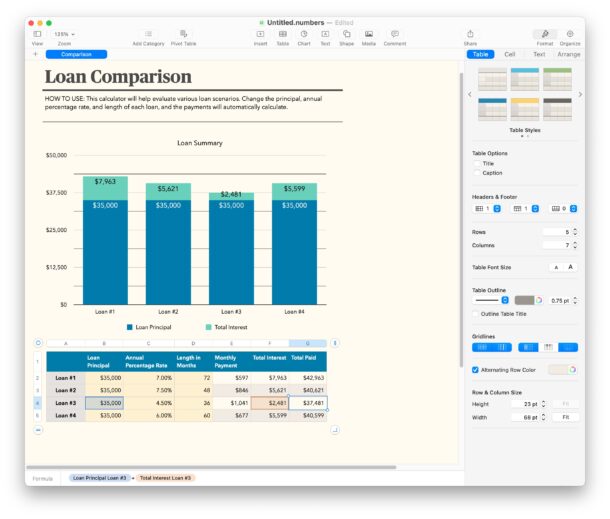The image size is (610, 519).
Task: Click the Fit button for Width
Action: pyautogui.click(x=566, y=417)
